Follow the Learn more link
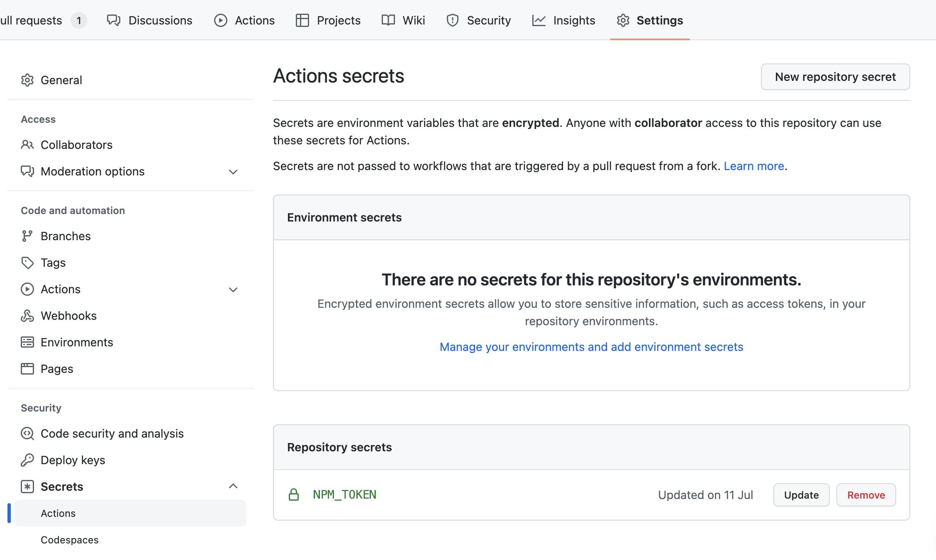 [x=754, y=166]
